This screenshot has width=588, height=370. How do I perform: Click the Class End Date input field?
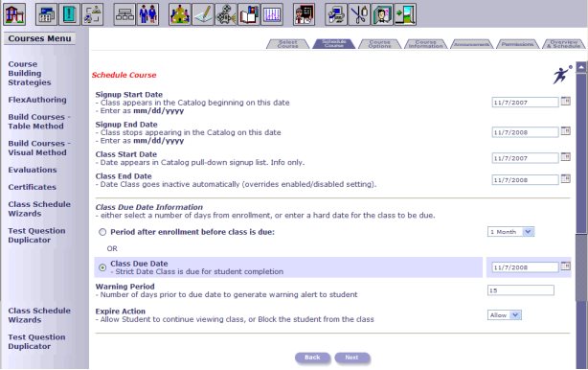(525, 180)
